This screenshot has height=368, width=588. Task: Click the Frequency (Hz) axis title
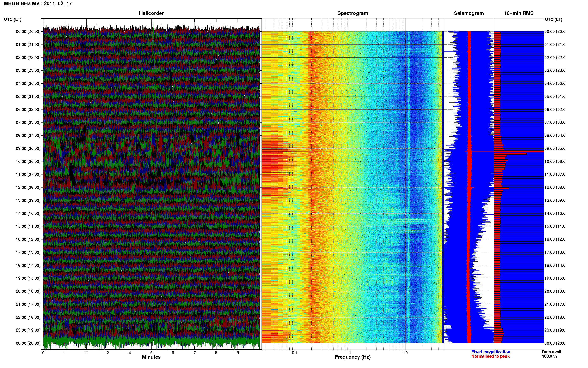pyautogui.click(x=353, y=357)
